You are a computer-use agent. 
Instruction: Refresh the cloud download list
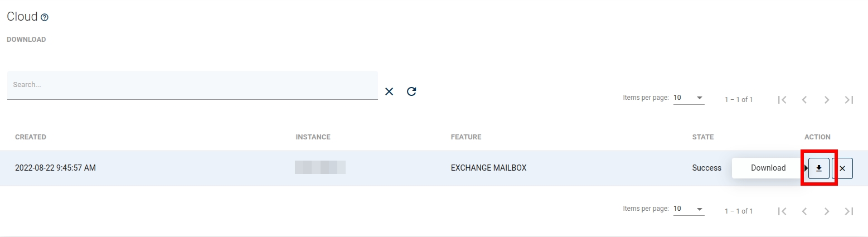coord(411,91)
